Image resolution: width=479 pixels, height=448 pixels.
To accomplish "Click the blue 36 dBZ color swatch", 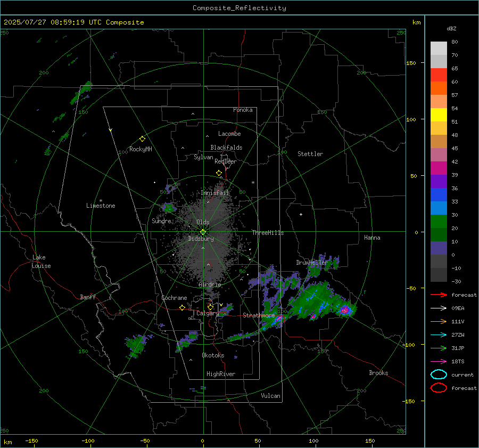I will 439,194.
